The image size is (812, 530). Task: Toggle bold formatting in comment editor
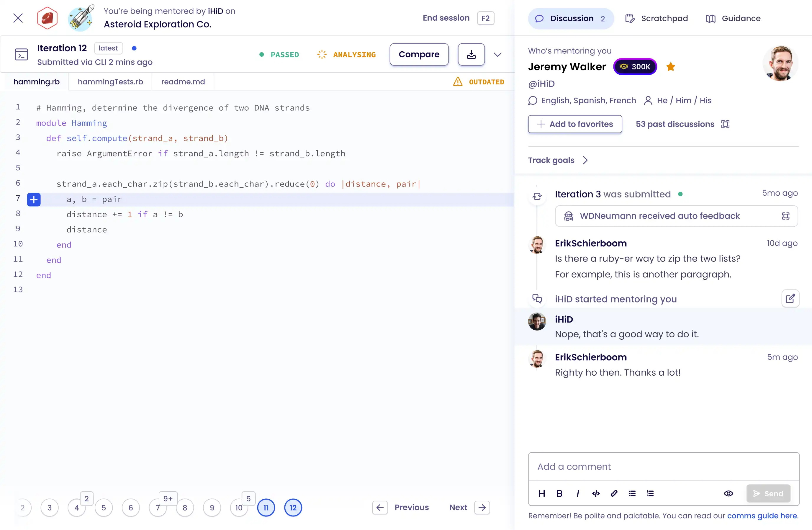click(559, 493)
